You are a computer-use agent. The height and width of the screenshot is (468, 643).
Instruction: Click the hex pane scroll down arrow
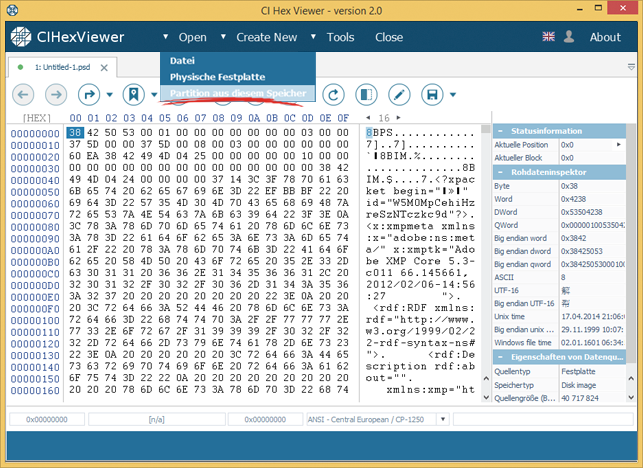486,397
